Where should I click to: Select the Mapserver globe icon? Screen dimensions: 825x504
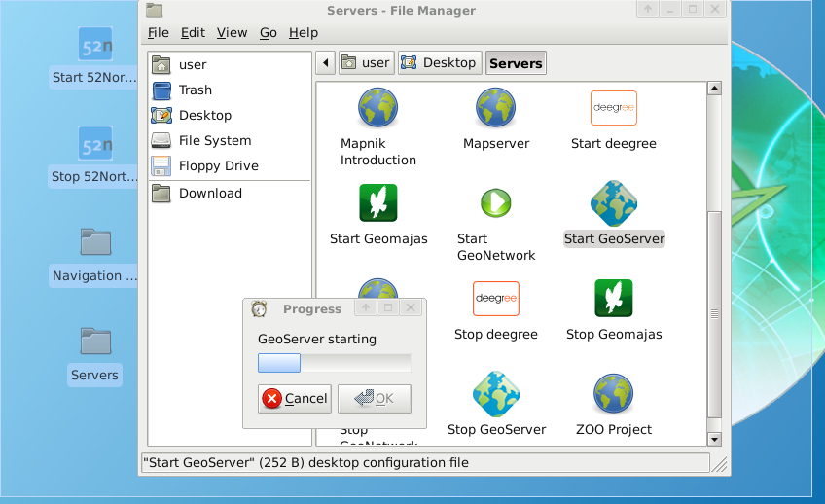coord(495,108)
